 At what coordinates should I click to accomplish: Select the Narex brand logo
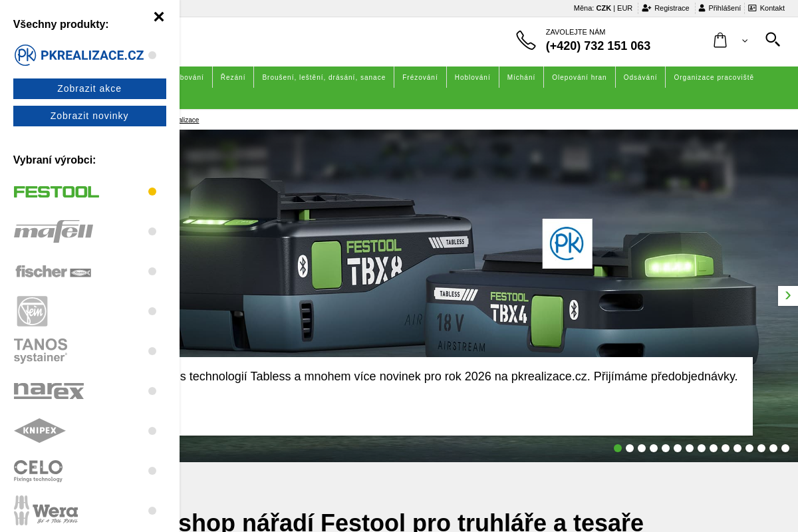pyautogui.click(x=49, y=391)
